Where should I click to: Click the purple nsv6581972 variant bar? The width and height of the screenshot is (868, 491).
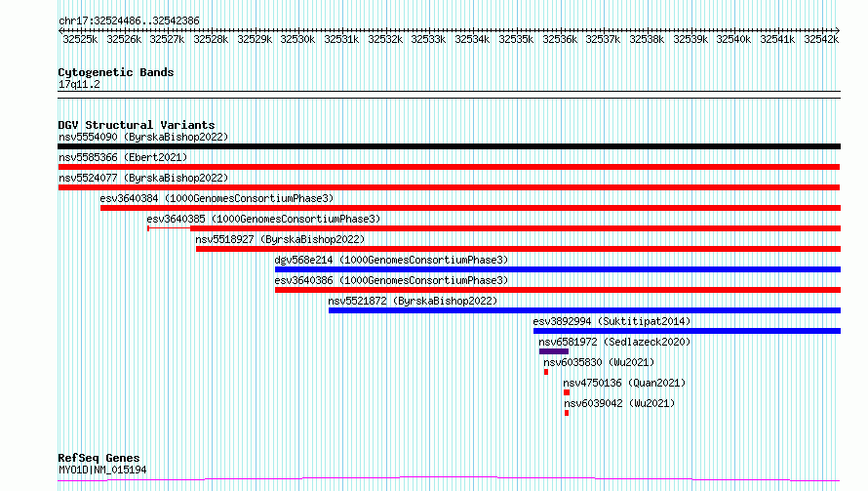[554, 352]
